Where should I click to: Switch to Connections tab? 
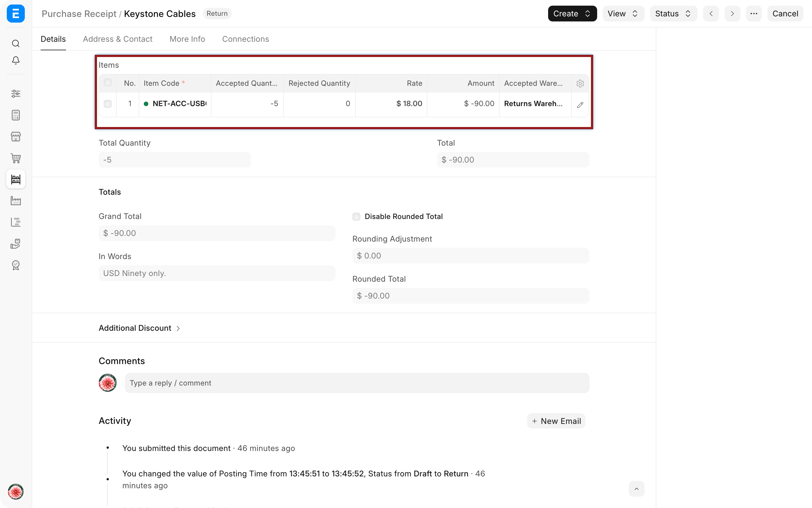(x=245, y=39)
